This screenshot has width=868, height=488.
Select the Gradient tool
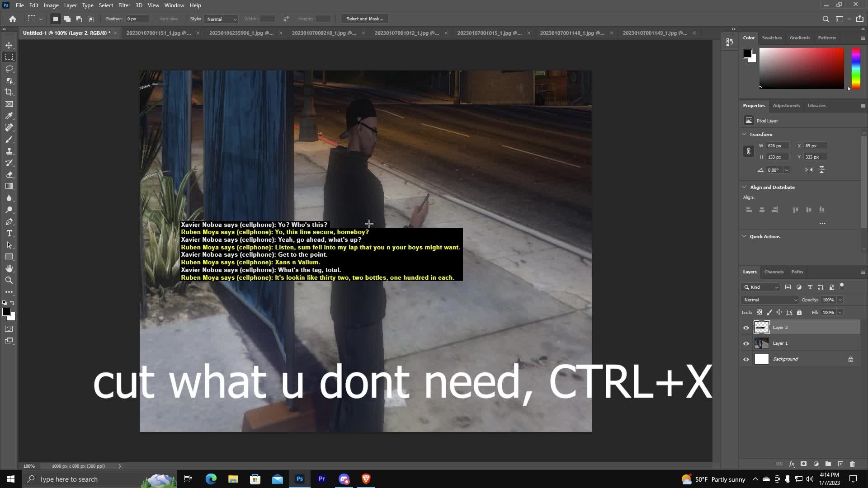coord(9,186)
